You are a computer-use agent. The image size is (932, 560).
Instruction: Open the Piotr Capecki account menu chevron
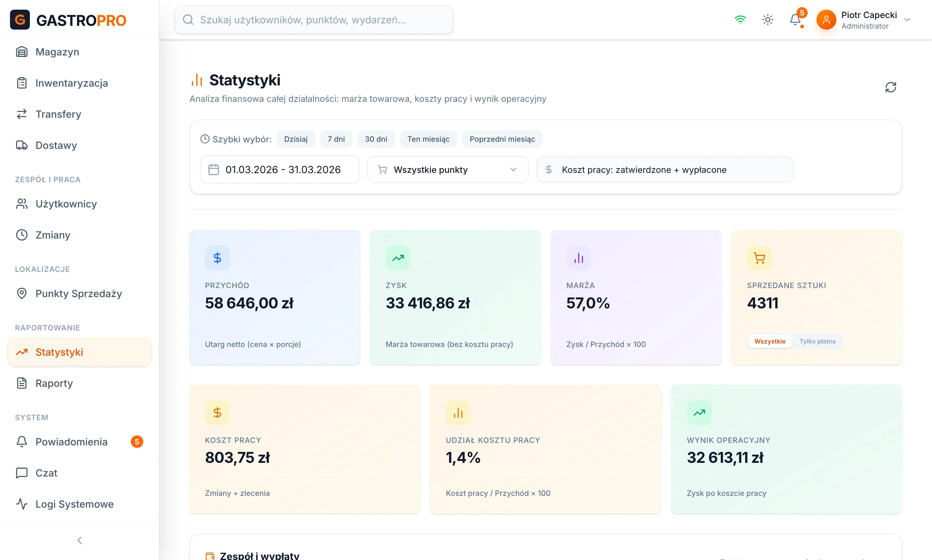coord(907,20)
